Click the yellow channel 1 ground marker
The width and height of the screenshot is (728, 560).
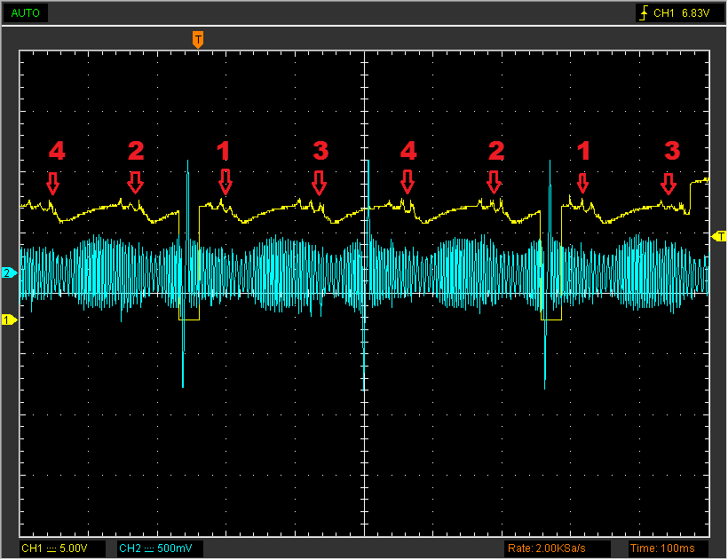tap(9, 319)
